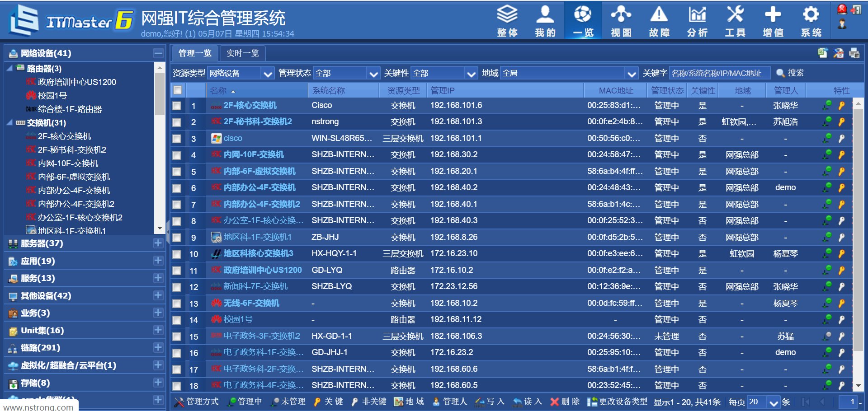Check the box for row 17 电子政务科-2F-交换
The width and height of the screenshot is (868, 411).
point(177,369)
